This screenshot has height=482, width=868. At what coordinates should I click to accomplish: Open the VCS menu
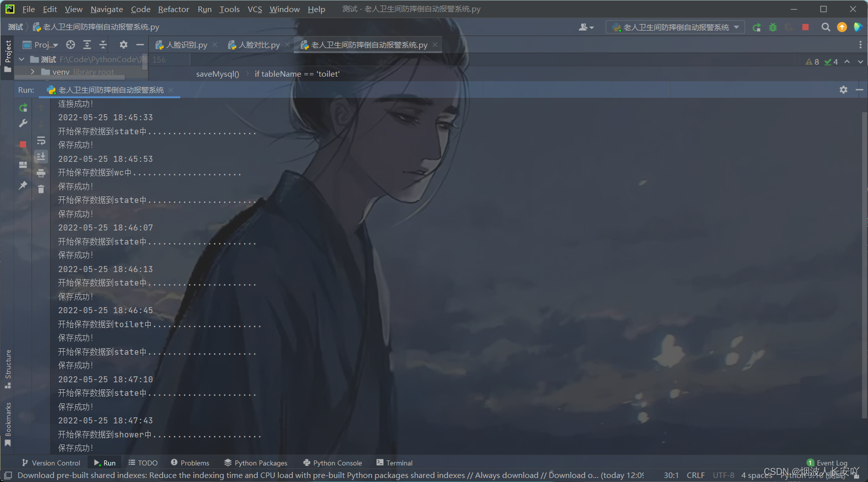click(255, 9)
